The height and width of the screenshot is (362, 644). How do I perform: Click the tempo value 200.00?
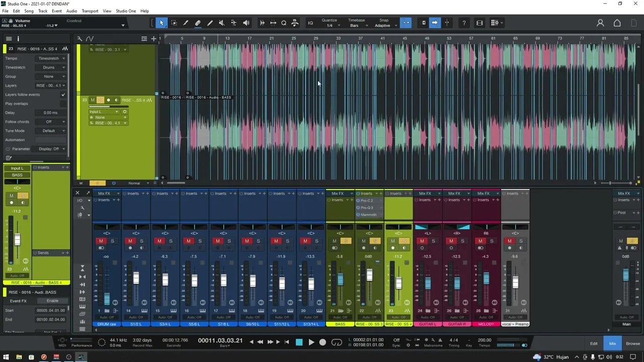pyautogui.click(x=485, y=340)
